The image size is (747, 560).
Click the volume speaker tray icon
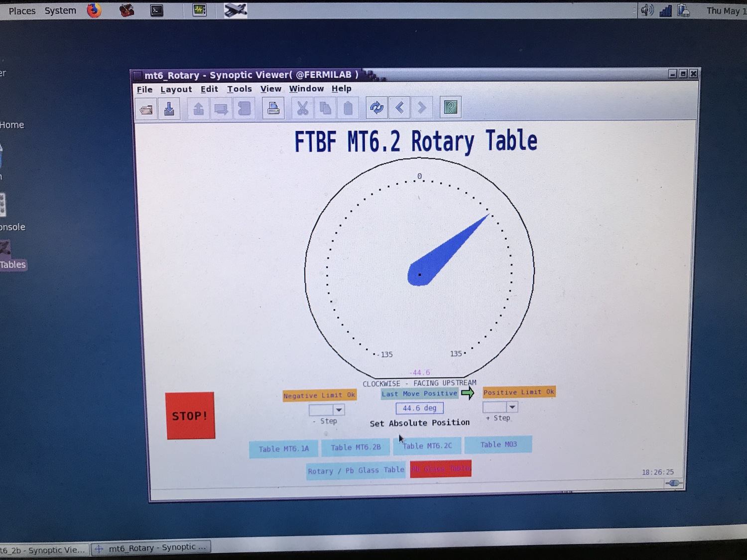647,10
